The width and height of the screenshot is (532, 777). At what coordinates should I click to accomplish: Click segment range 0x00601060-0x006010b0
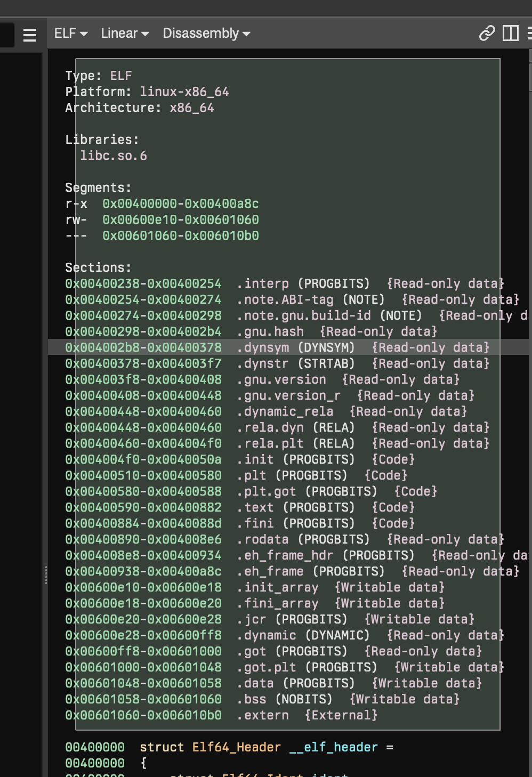181,236
